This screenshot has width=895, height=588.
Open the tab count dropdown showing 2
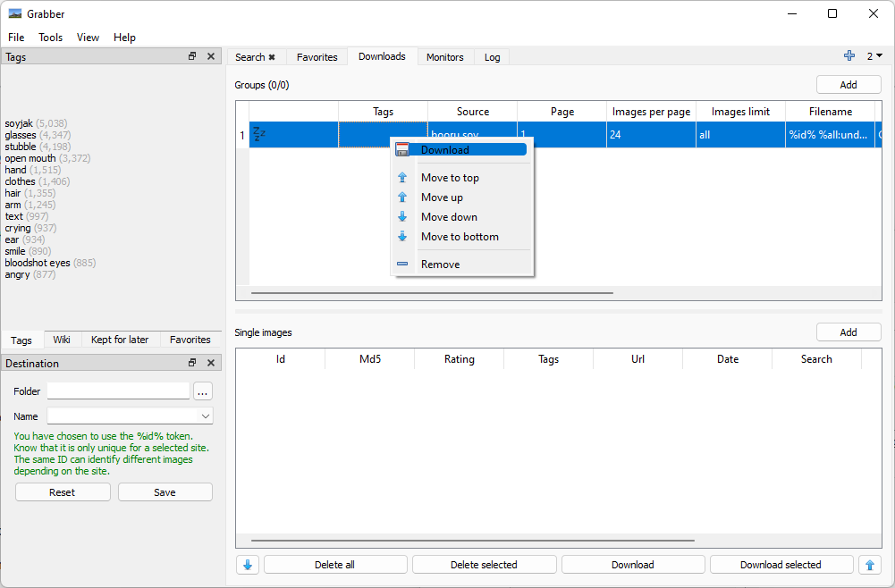coord(874,56)
